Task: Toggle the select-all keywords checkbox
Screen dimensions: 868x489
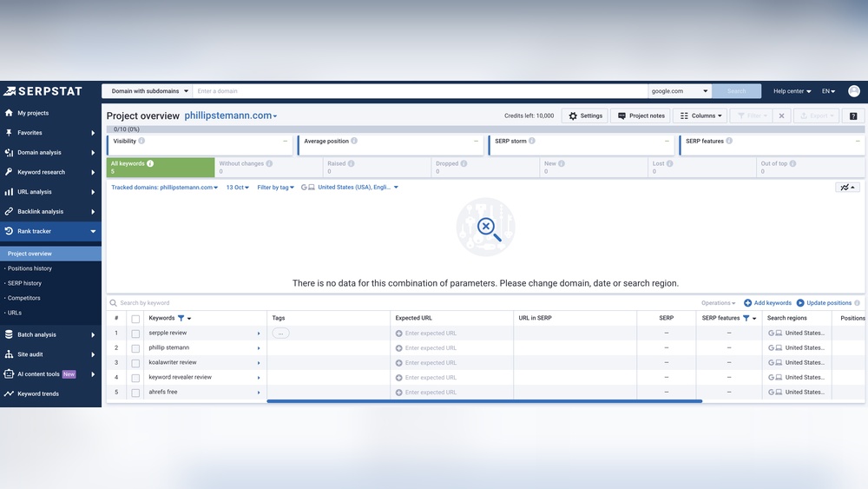Action: [x=135, y=319]
